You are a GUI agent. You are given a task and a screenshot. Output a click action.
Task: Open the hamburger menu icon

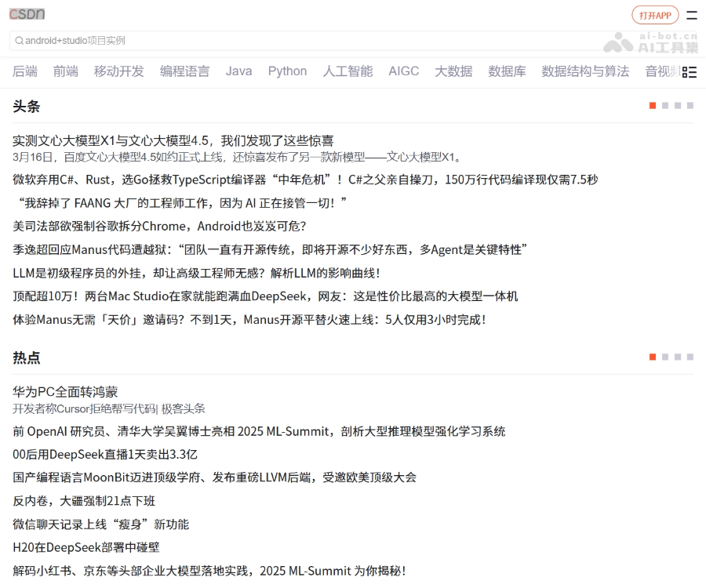point(692,16)
